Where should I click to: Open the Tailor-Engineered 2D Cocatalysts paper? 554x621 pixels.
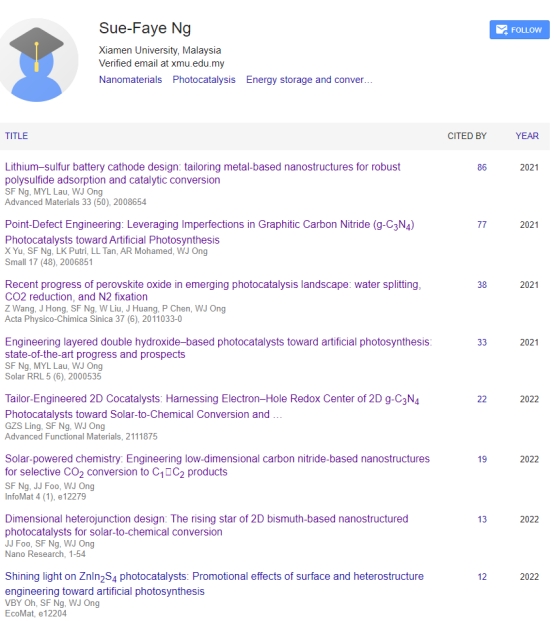pos(212,406)
